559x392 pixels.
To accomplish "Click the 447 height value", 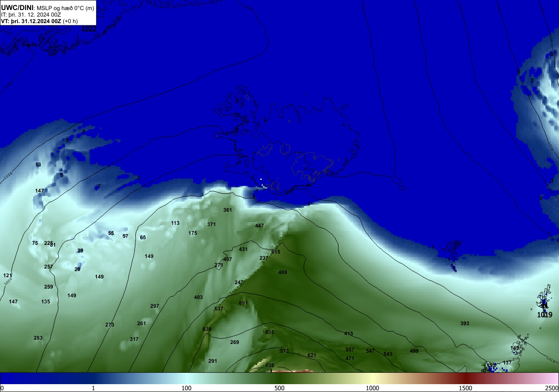I will (x=259, y=226).
